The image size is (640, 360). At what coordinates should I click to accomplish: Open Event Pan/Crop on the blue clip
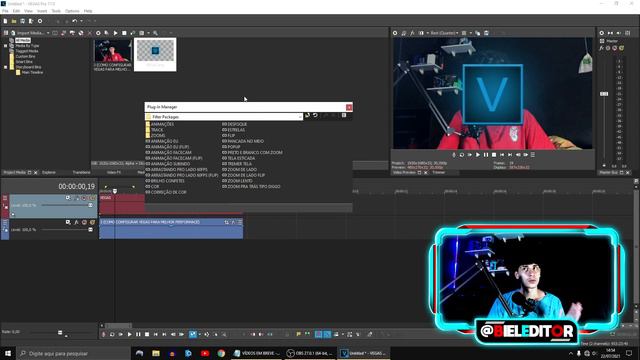pos(227,222)
